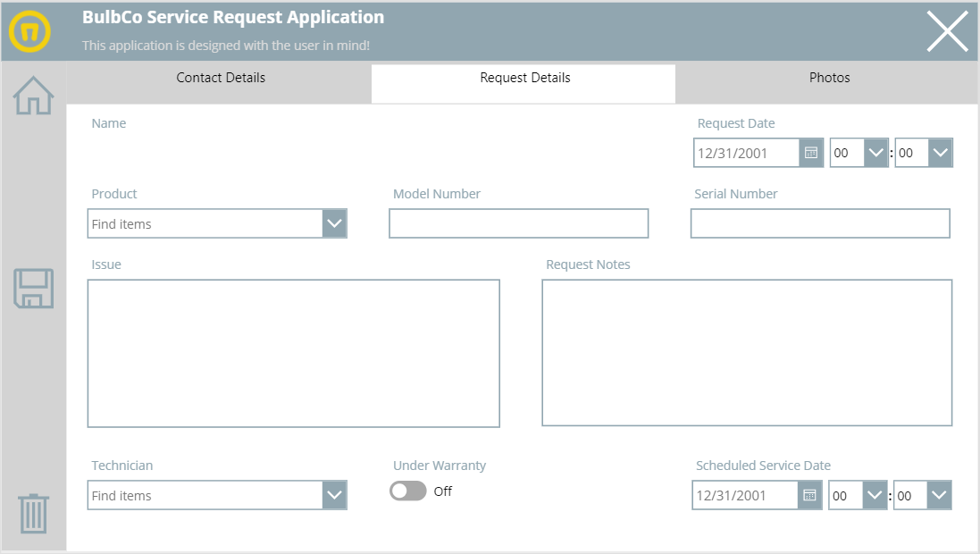Image resolution: width=980 pixels, height=554 pixels.
Task: Delete the request with trash icon
Action: [x=33, y=514]
